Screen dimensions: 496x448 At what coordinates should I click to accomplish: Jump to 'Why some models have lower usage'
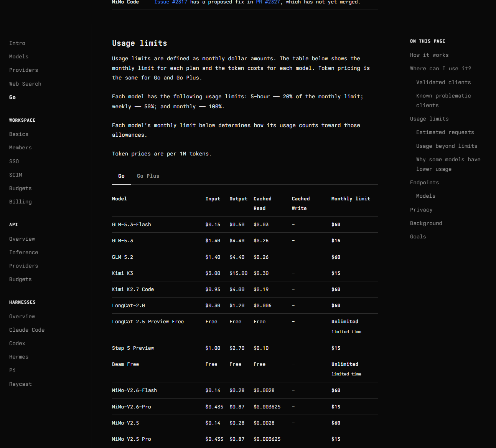448,164
